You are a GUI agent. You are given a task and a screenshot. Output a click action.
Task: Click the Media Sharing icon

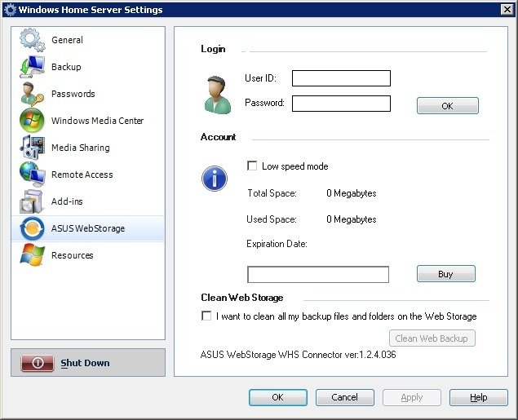32,148
